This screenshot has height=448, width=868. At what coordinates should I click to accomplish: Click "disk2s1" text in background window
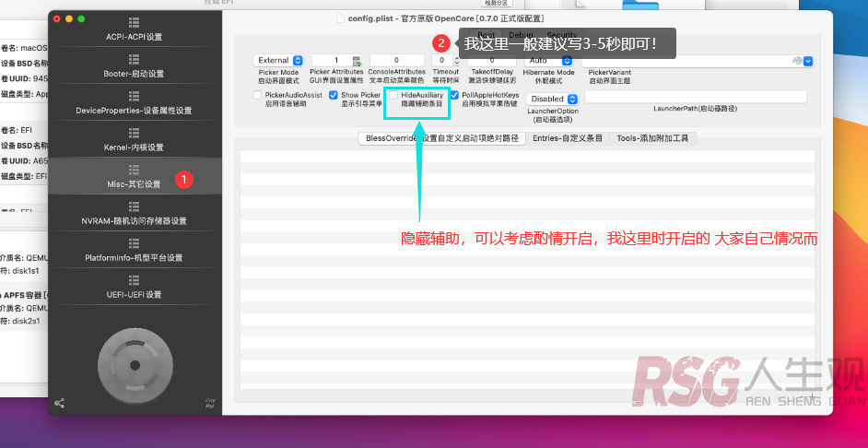pos(27,321)
